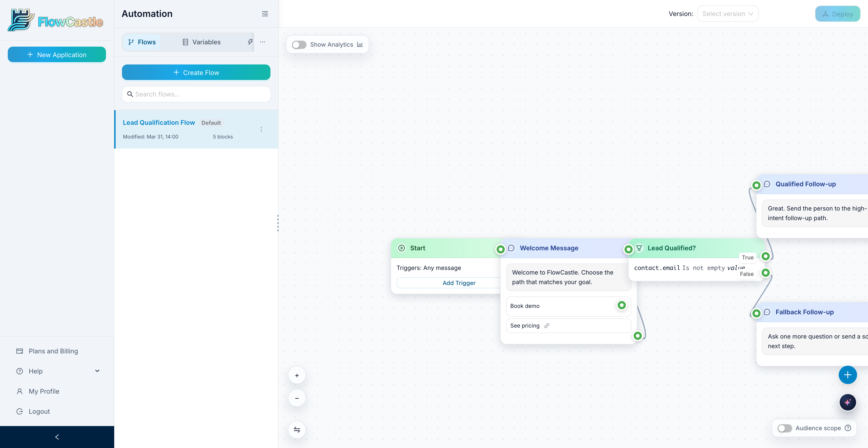The image size is (868, 448).
Task: Click the blue add block plus button
Action: [847, 375]
